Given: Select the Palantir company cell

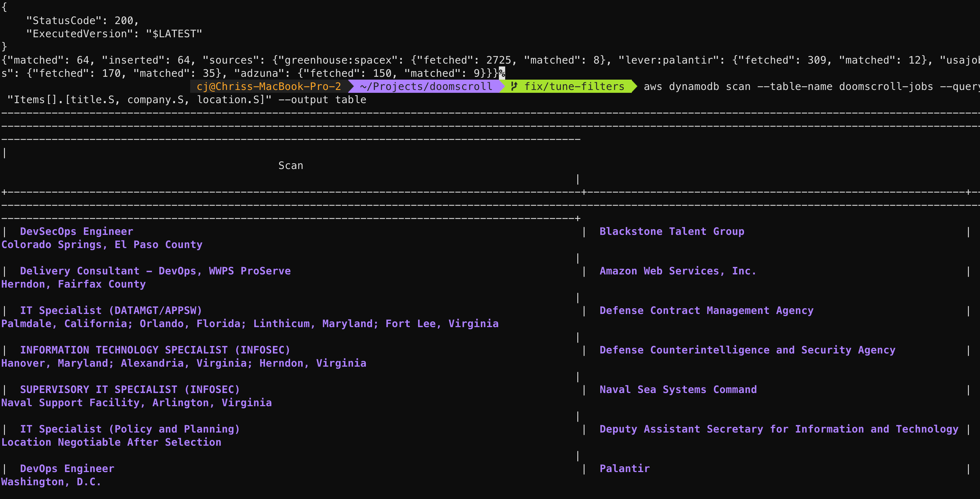Looking at the screenshot, I should tap(625, 469).
